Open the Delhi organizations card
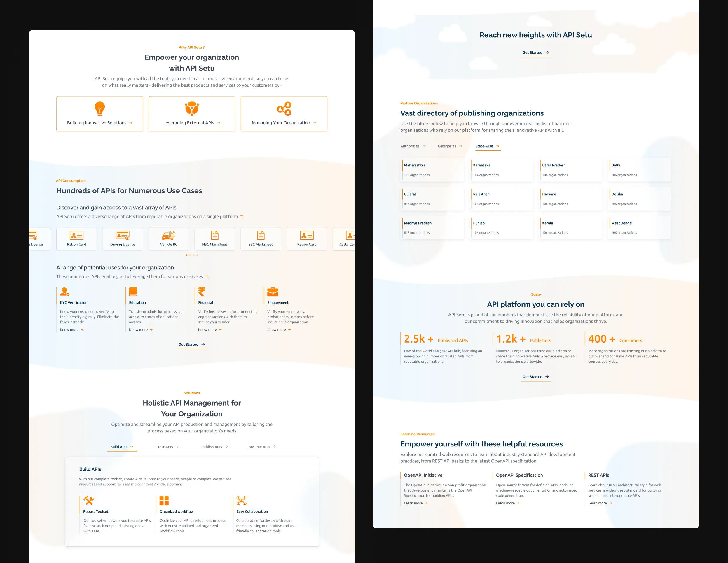 click(x=640, y=170)
